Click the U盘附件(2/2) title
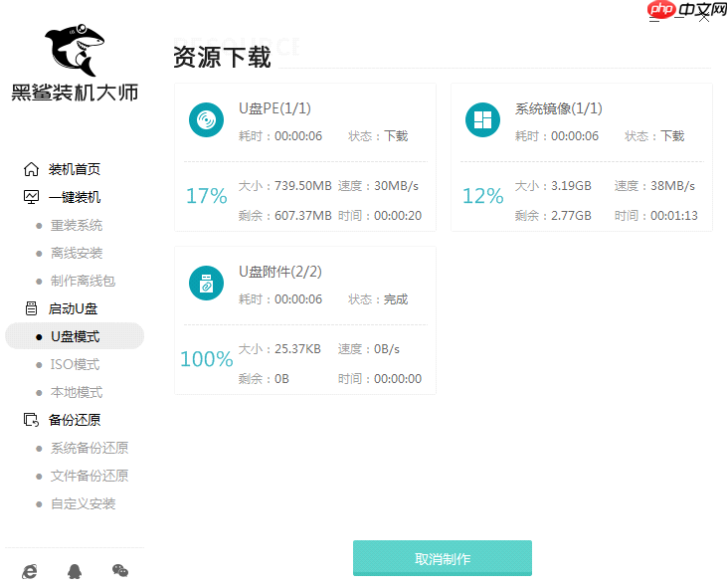This screenshot has height=588, width=728. [x=280, y=272]
